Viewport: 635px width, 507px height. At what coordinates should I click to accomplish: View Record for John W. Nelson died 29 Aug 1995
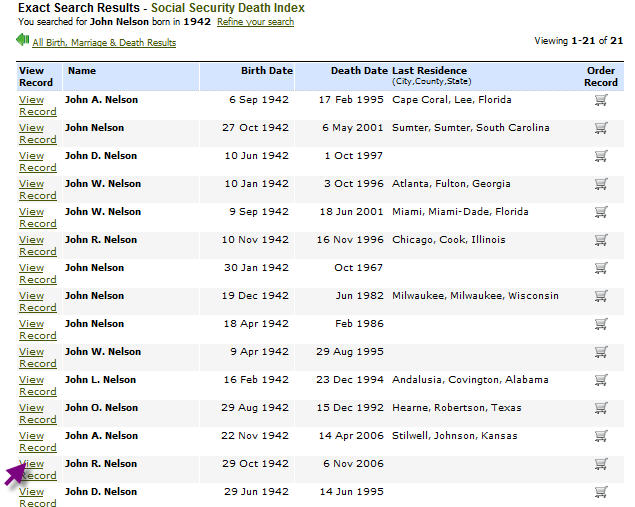click(38, 357)
